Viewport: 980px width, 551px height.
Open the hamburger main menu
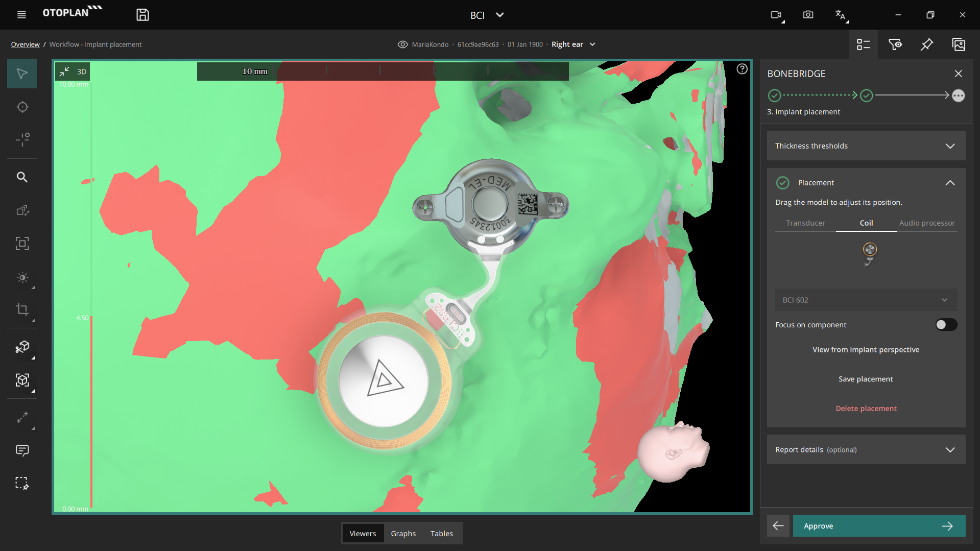coord(21,15)
